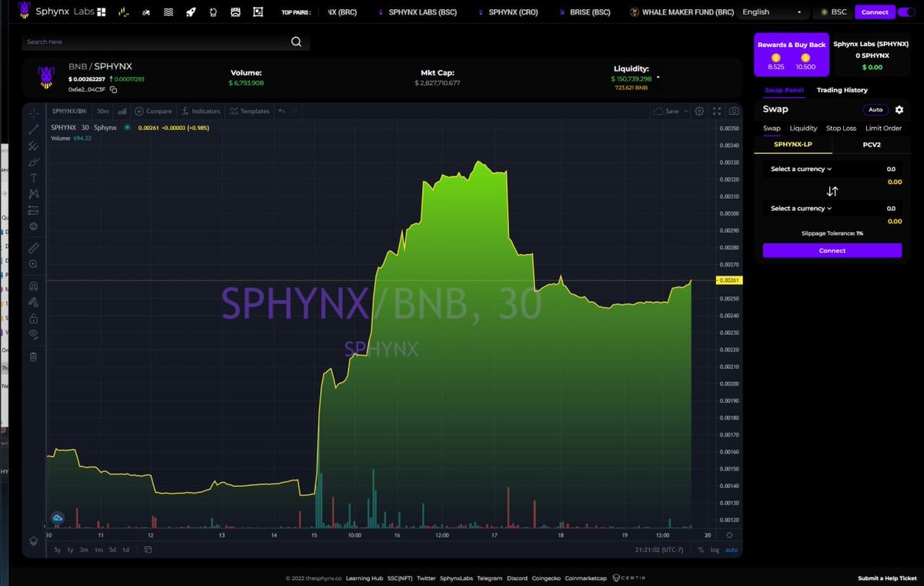
Task: Open the candlestick chart icon in top navigation
Action: point(123,12)
